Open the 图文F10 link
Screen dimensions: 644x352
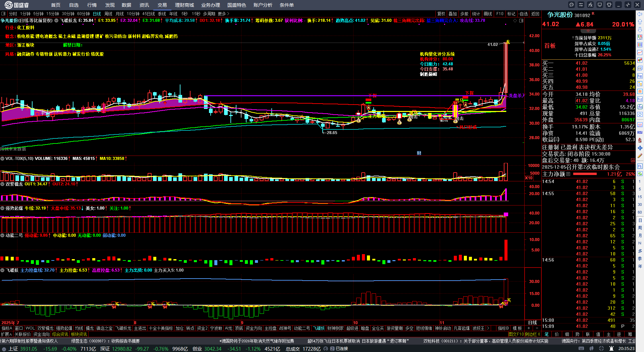click(516, 334)
